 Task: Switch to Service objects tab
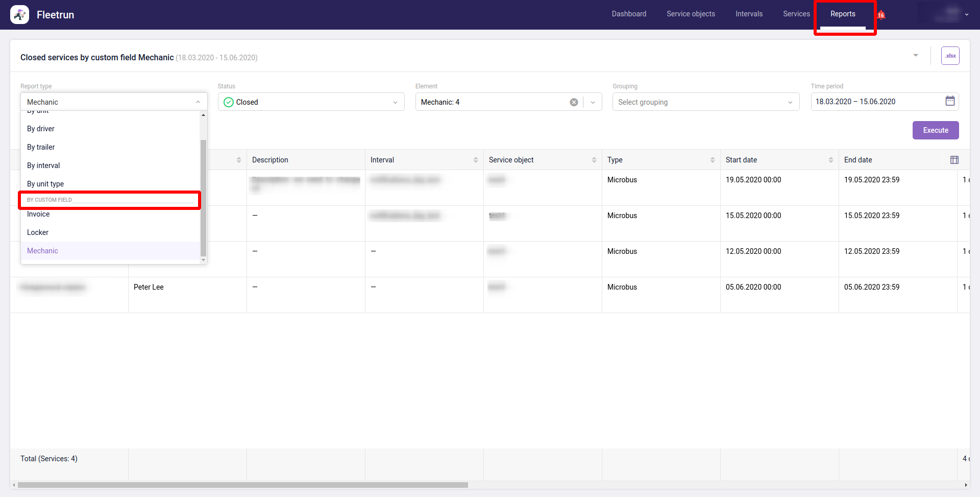click(x=691, y=14)
